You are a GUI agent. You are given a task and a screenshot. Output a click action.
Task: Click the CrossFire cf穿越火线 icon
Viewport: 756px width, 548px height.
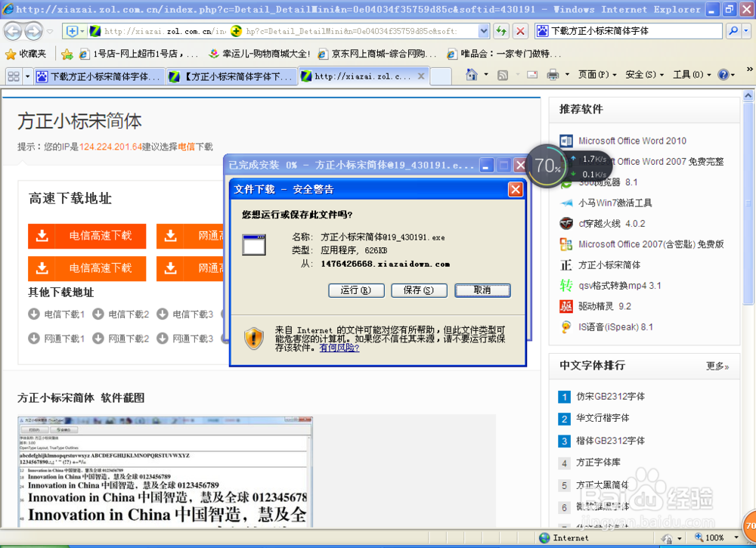[566, 224]
